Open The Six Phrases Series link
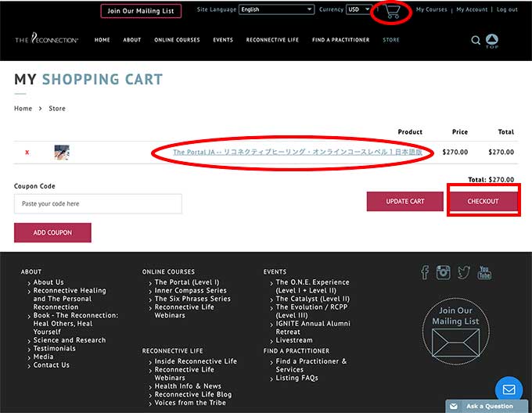 click(192, 299)
